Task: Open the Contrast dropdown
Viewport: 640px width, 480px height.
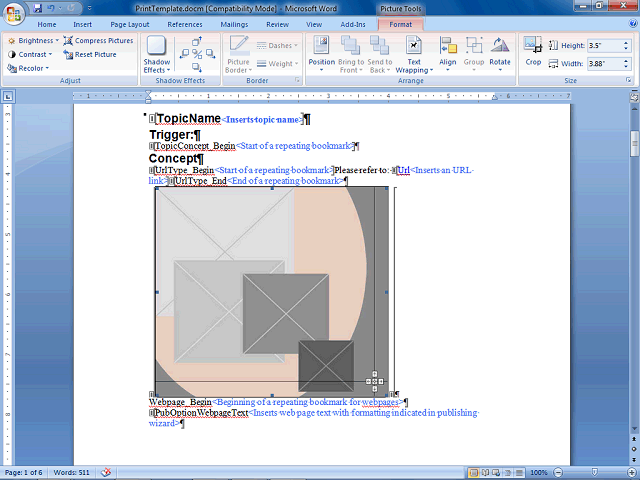Action: (x=30, y=54)
